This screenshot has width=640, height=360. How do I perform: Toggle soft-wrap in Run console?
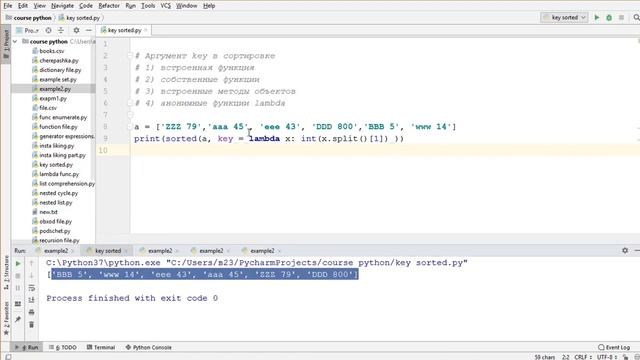[x=31, y=288]
